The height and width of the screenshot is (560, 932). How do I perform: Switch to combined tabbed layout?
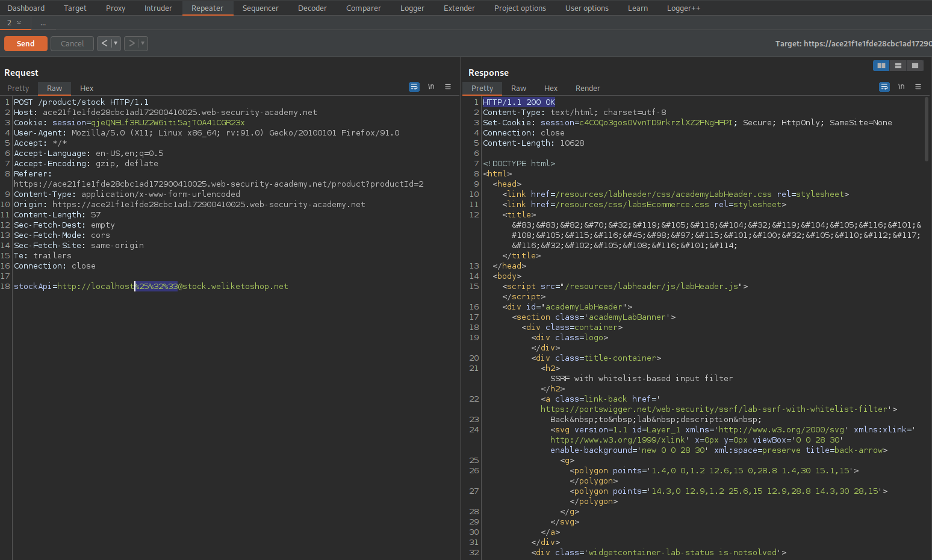click(x=915, y=66)
